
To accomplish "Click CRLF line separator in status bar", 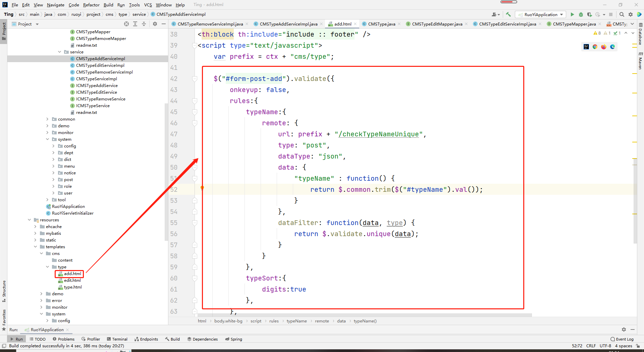I will 591,346.
